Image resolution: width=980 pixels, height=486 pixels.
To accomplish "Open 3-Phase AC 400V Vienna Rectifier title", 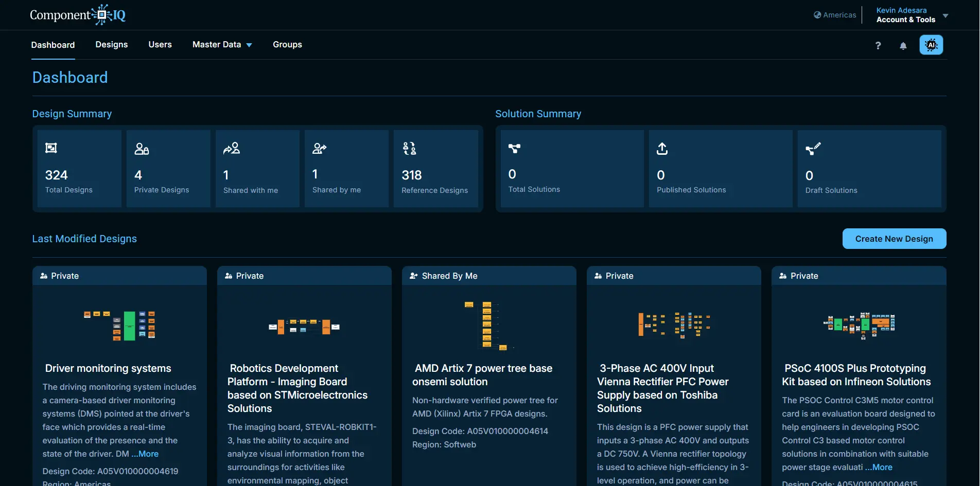I will pos(663,388).
